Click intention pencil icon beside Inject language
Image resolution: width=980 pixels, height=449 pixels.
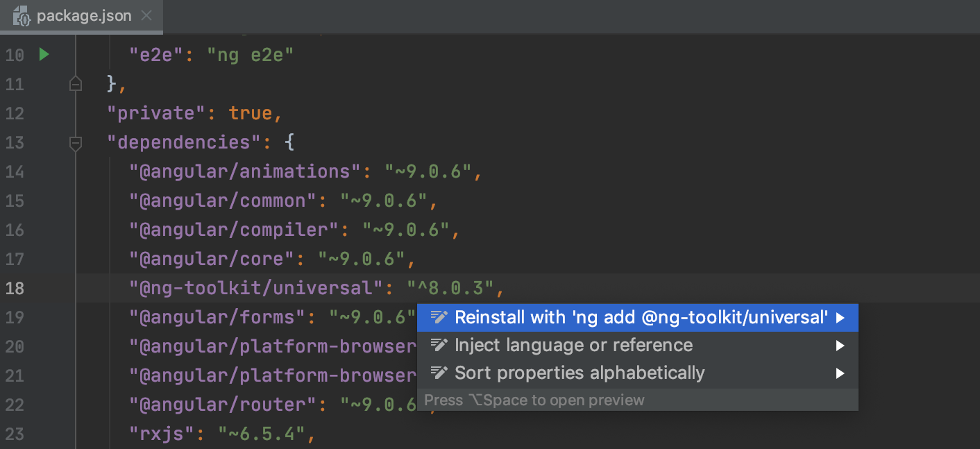439,345
